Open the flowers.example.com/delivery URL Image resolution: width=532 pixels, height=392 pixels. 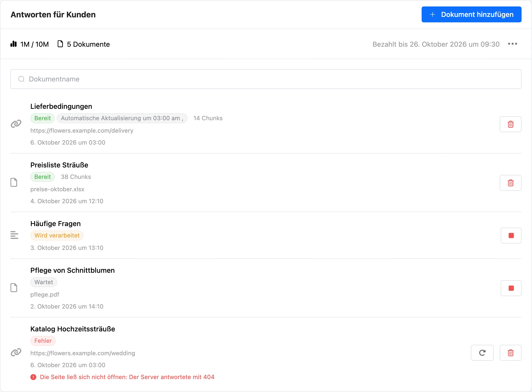point(82,131)
